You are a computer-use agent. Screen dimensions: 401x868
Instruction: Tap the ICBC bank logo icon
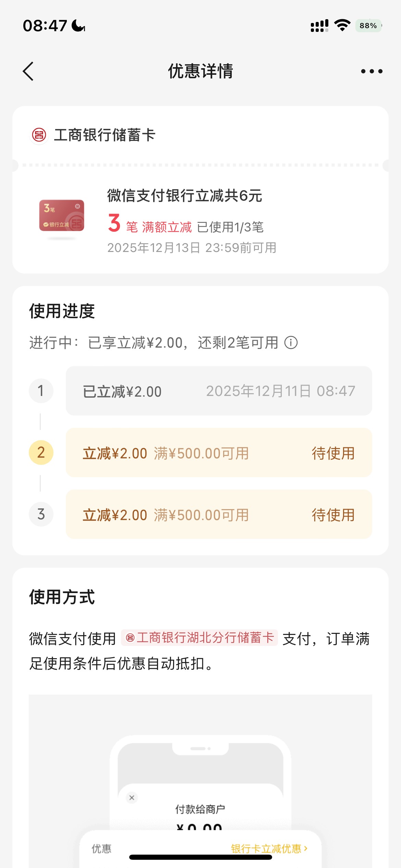coord(39,135)
